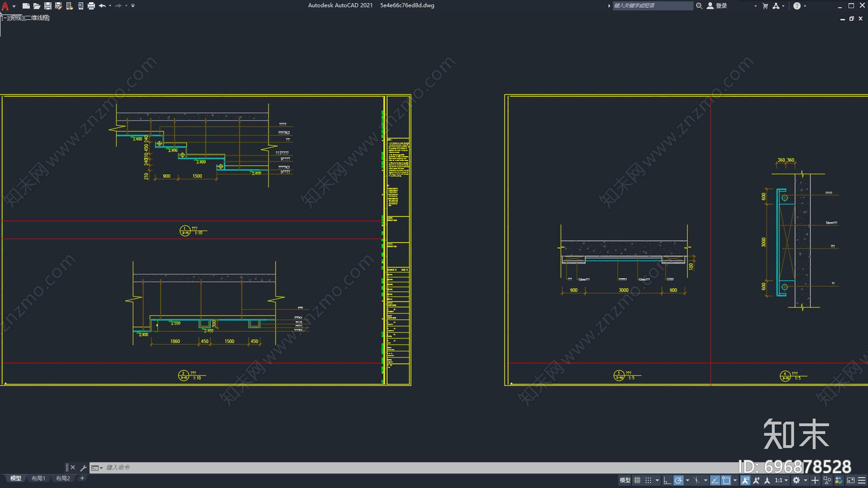Click Save to Web and Mobile icon
Screen dimensions: 868x488
[x=80, y=6]
